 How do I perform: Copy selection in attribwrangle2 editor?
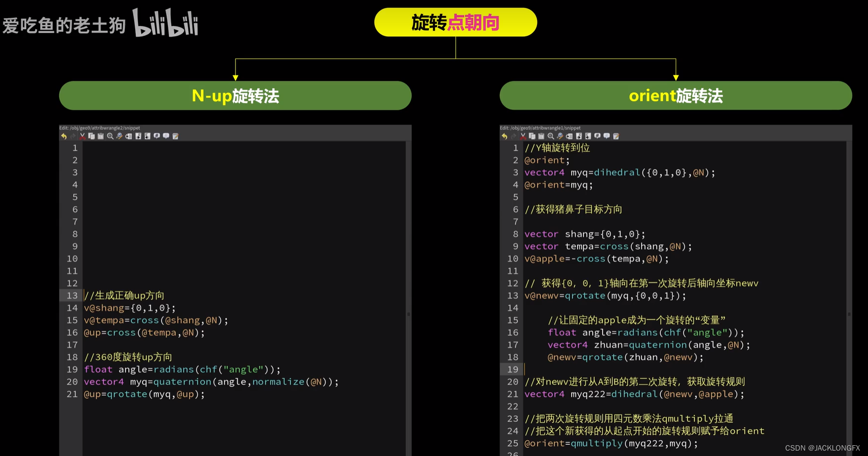click(x=92, y=136)
